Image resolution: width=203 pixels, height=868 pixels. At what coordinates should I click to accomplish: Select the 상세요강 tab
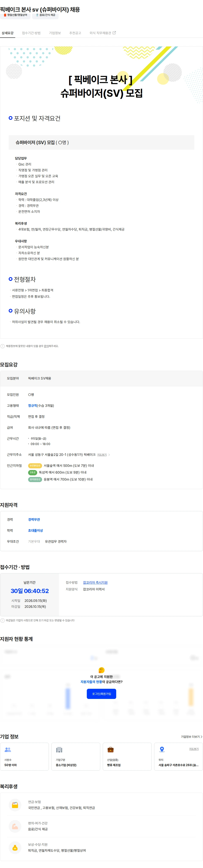tap(7, 33)
